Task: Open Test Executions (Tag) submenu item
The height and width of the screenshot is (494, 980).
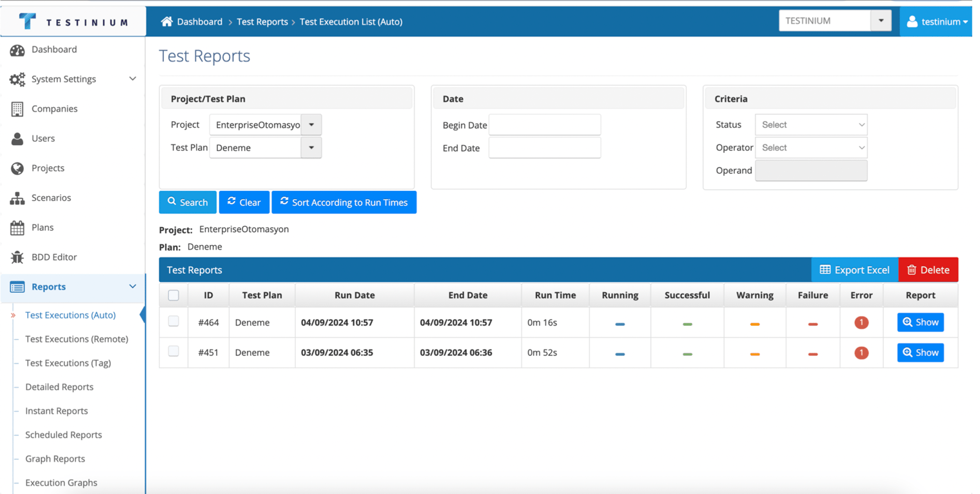Action: coord(68,363)
